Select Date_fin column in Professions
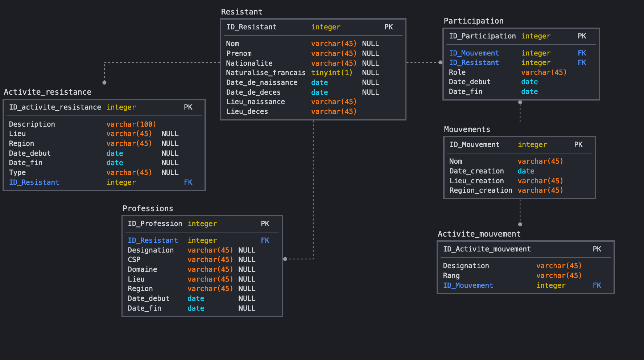Image resolution: width=644 pixels, height=360 pixels. click(202, 308)
